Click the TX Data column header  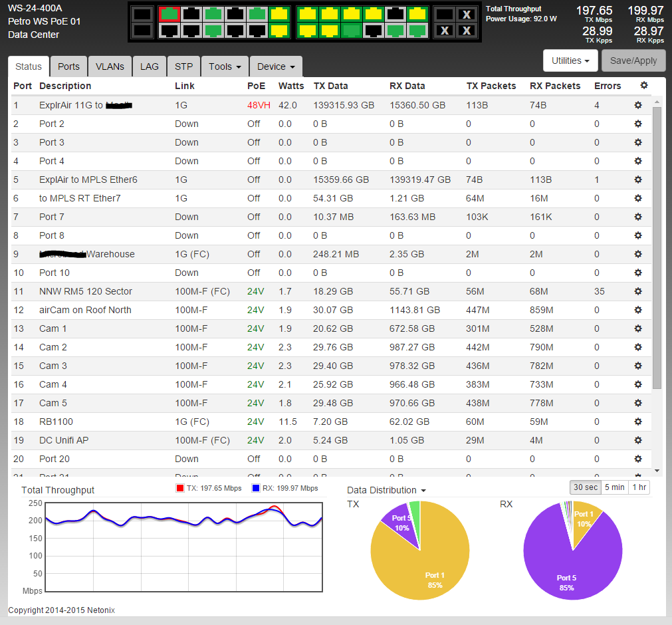[330, 86]
